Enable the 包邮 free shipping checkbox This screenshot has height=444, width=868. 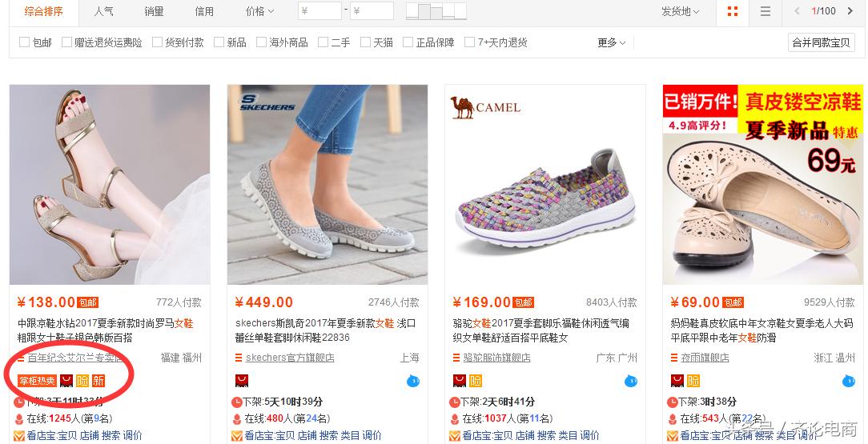(24, 42)
